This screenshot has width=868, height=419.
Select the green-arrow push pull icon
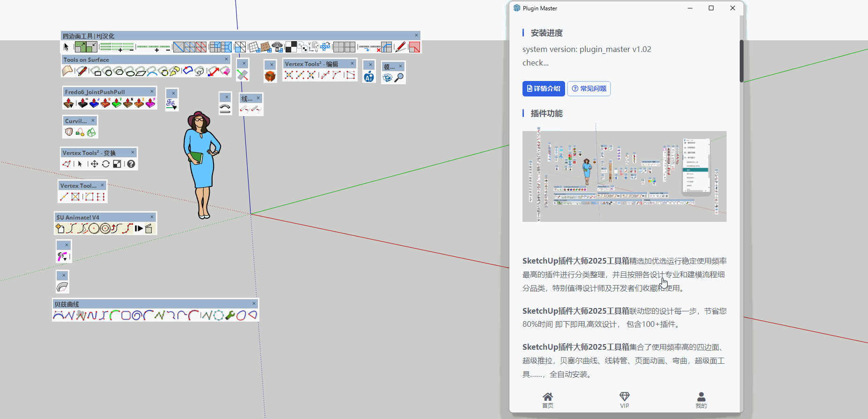(117, 103)
